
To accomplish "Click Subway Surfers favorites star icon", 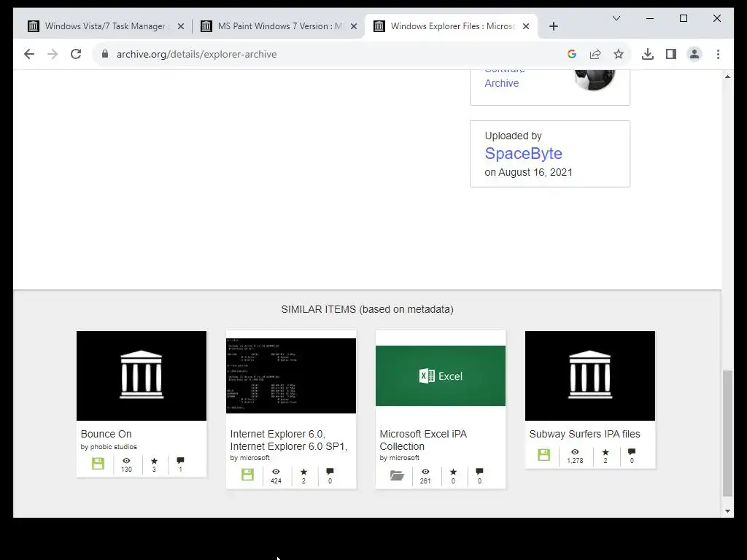I will (x=605, y=451).
